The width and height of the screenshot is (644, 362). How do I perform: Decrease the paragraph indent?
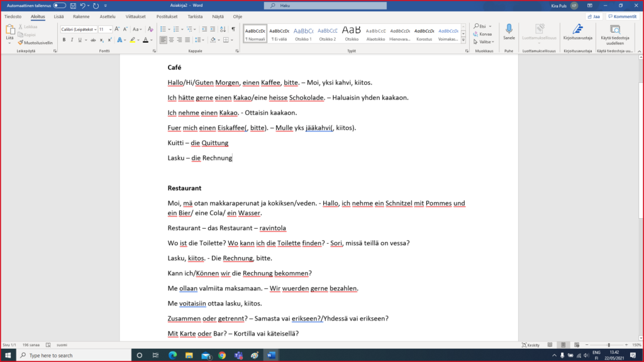point(204,30)
